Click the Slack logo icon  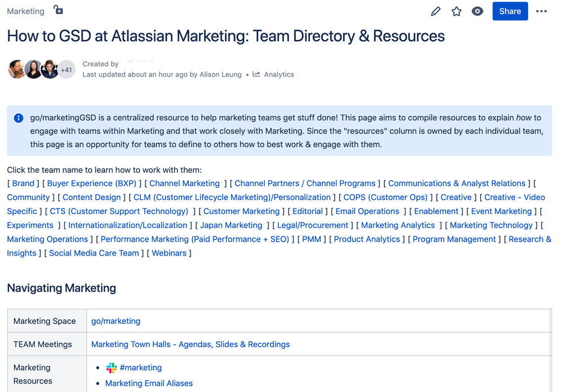click(x=112, y=368)
